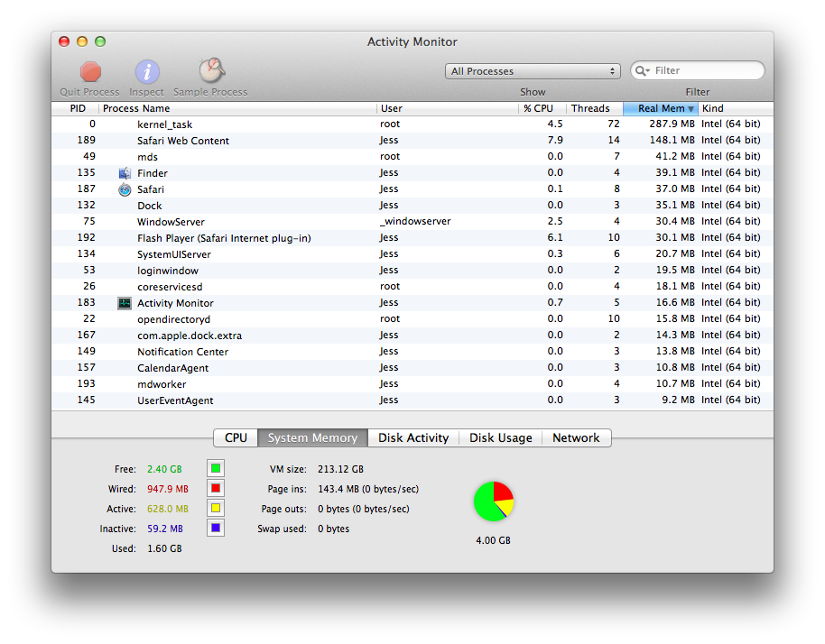Screen dimensions: 825x644
Task: Select the WindowServer process row
Action: pos(412,222)
